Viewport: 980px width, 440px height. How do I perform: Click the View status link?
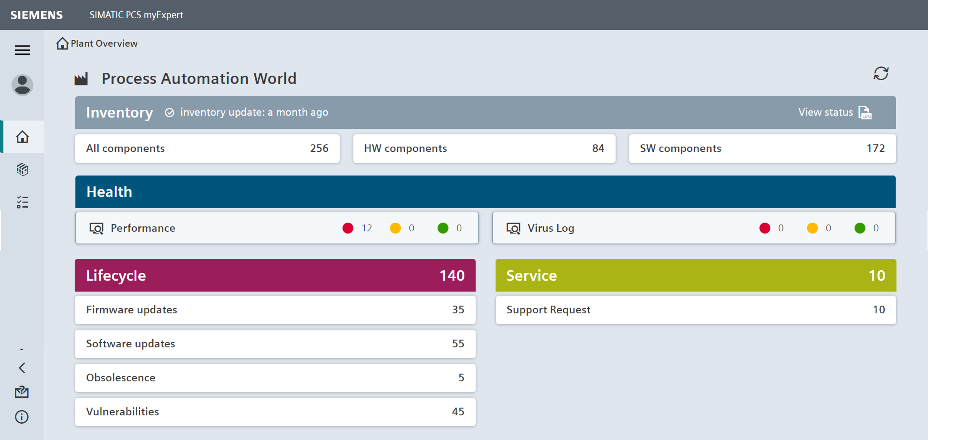coord(825,112)
